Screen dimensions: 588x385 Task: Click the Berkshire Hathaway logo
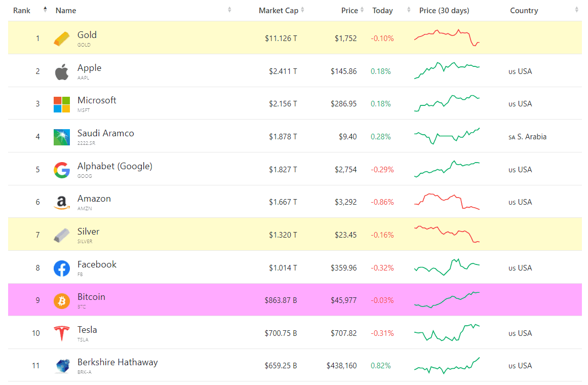click(x=62, y=366)
